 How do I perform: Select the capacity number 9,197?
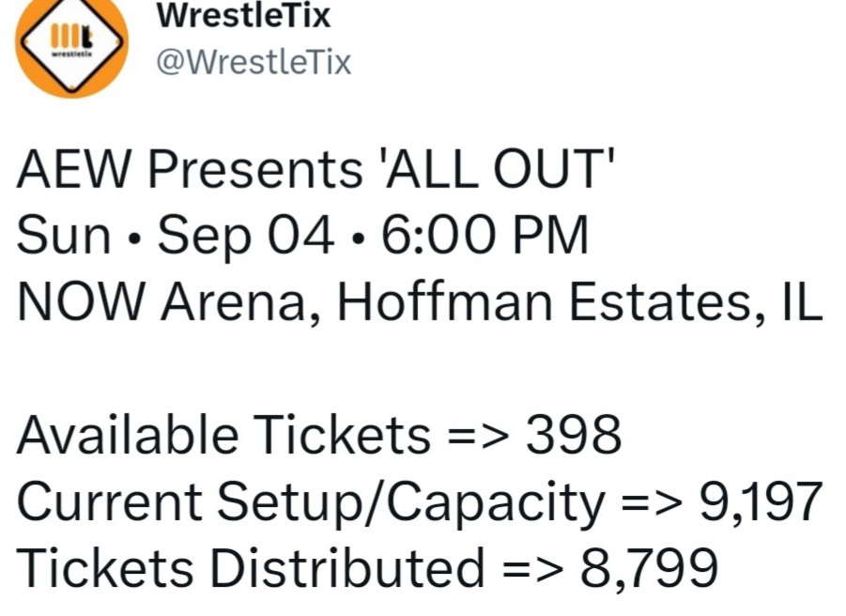tap(761, 502)
